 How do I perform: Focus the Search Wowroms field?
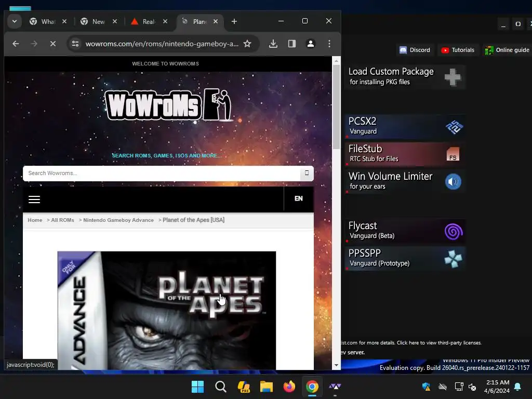pyautogui.click(x=162, y=174)
